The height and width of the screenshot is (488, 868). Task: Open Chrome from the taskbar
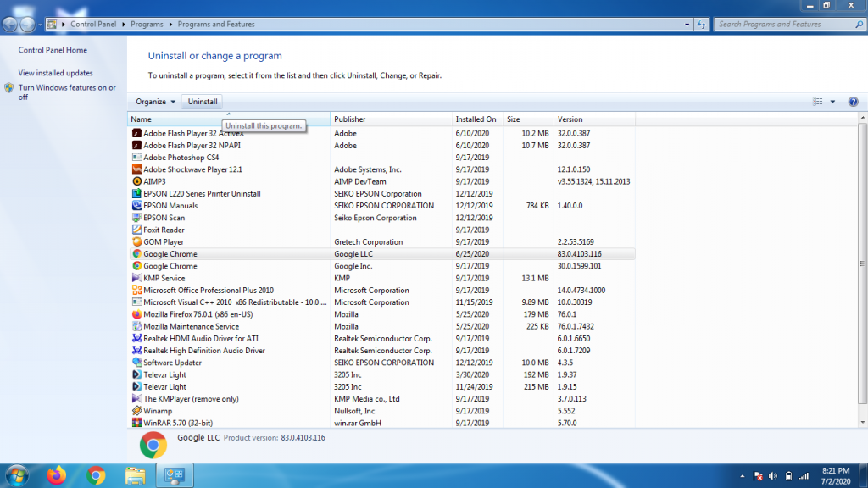pos(96,475)
